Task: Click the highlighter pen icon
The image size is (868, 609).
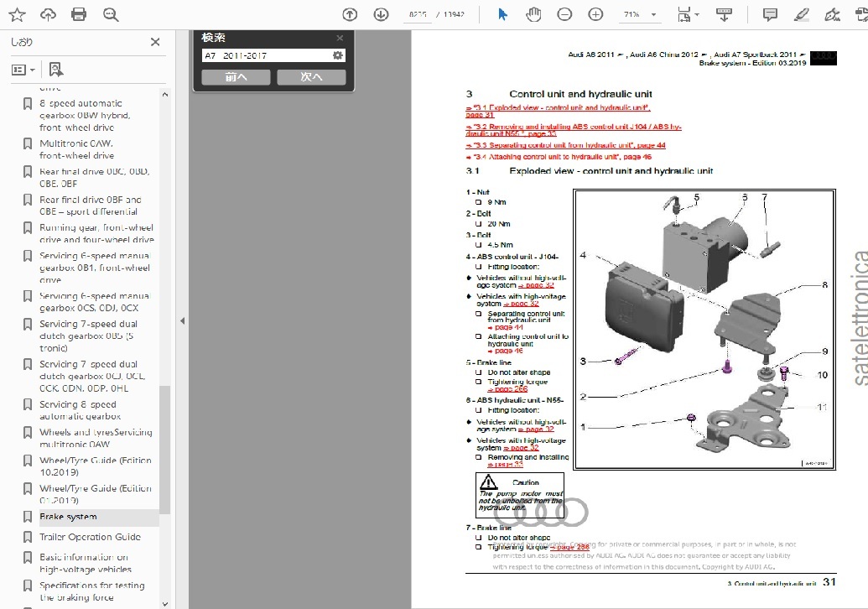Action: (x=801, y=14)
